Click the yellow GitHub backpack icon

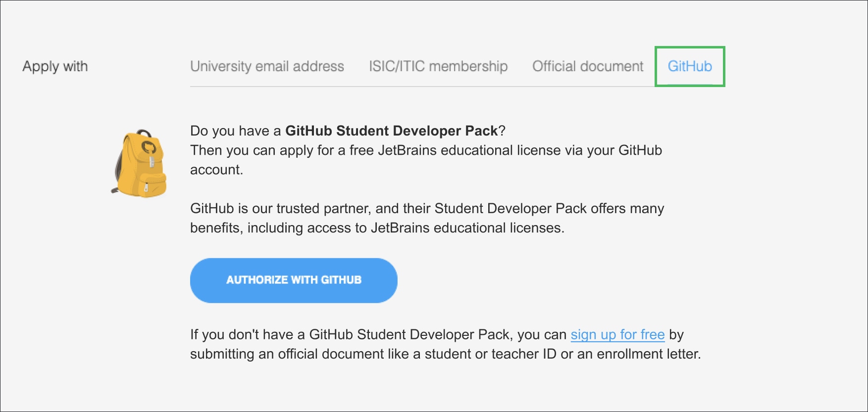coord(139,165)
